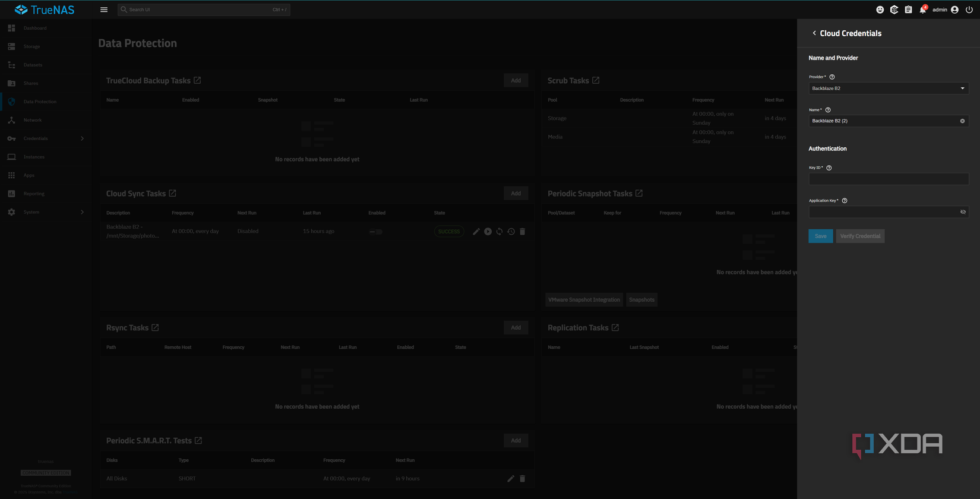Focus the Search UI box

[204, 10]
